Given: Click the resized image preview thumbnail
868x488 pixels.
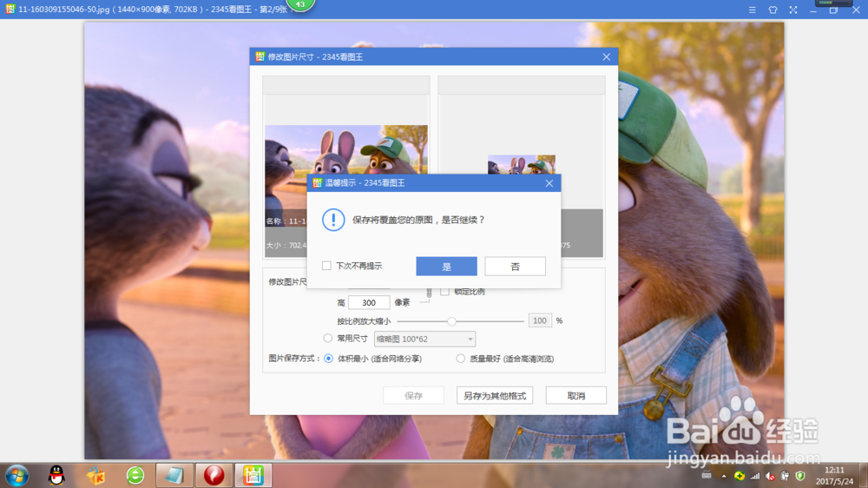Looking at the screenshot, I should pos(521,164).
